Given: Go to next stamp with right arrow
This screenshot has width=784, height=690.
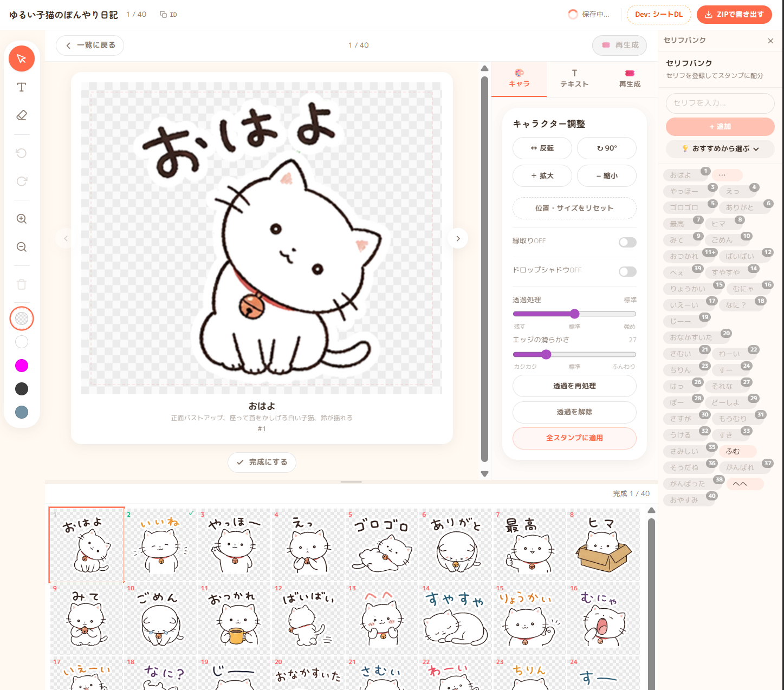Looking at the screenshot, I should tap(458, 238).
